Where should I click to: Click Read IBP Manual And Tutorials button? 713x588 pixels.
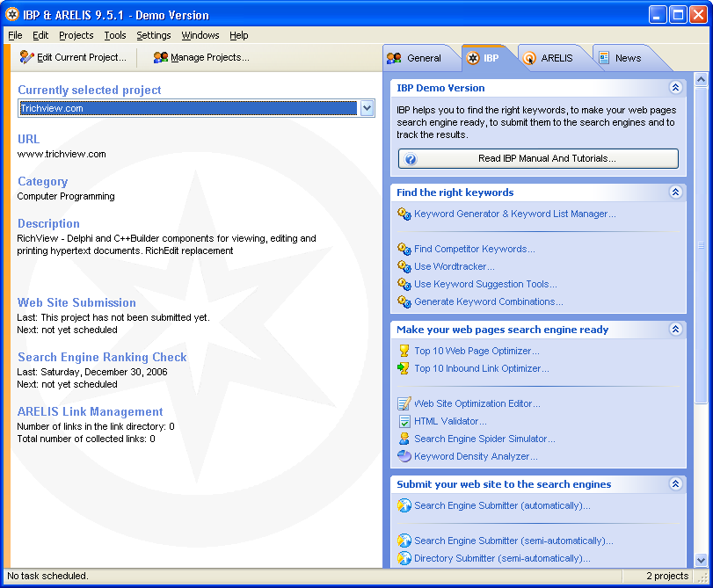click(x=538, y=159)
